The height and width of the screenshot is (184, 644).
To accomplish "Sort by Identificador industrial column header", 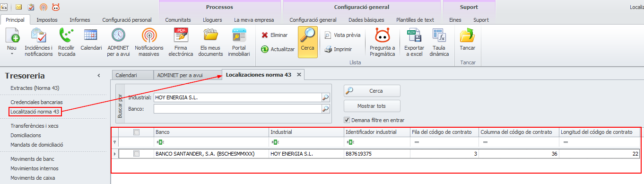I will coord(377,132).
